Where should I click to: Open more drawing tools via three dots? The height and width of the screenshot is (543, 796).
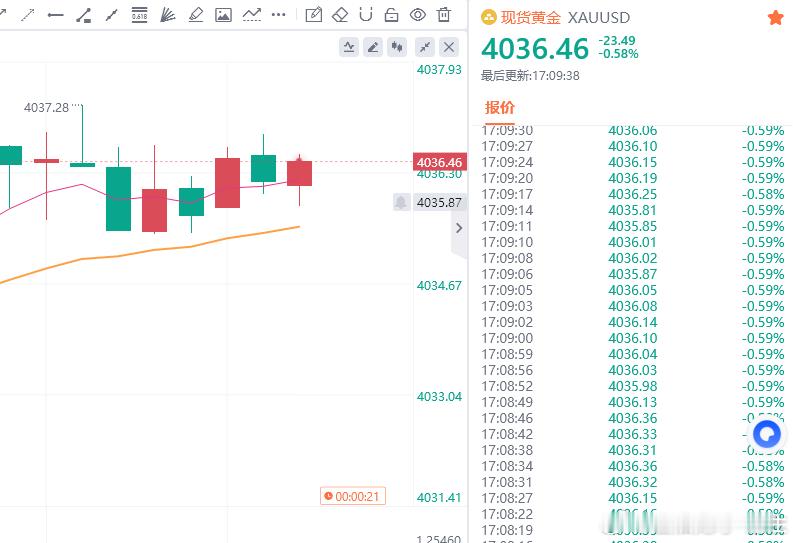coord(279,15)
